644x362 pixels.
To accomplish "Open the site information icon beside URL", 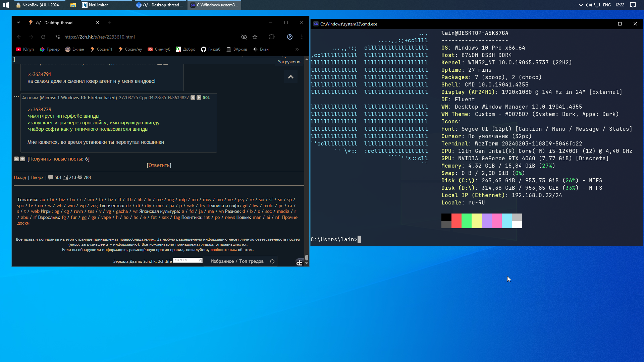I will pos(58,37).
